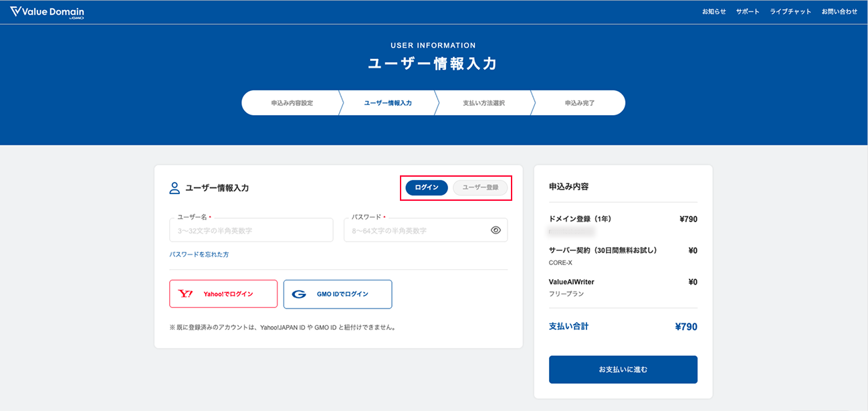Click the Yahoo! Y! logo icon
The image size is (868, 411).
[185, 294]
